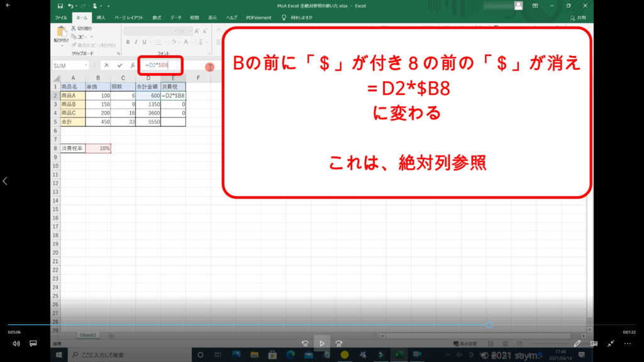Open Insert Function via the fx icon
The width and height of the screenshot is (644, 362).
pyautogui.click(x=132, y=65)
